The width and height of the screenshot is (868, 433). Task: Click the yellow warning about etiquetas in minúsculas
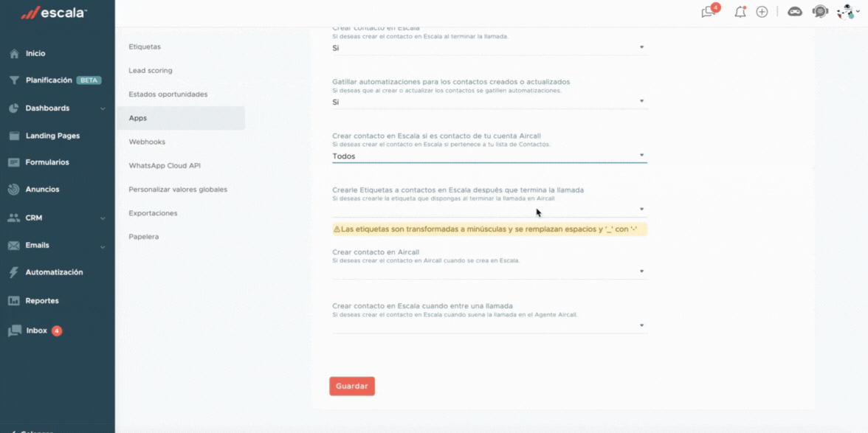pos(489,229)
